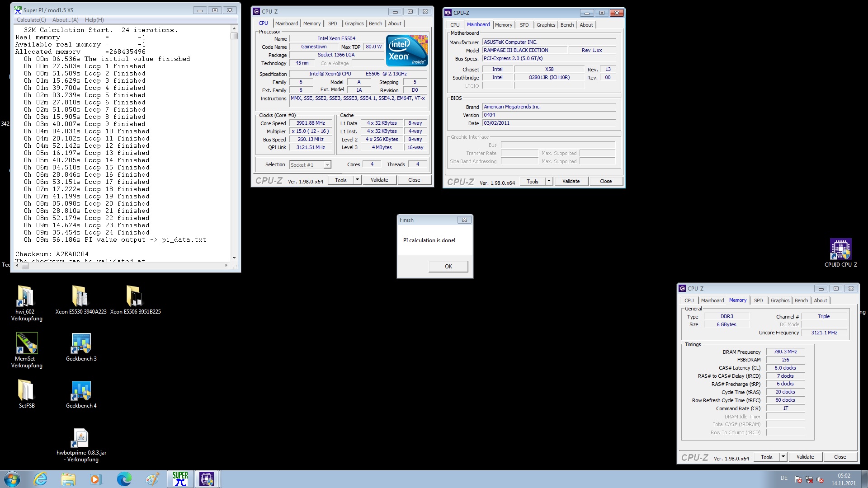868x488 pixels.
Task: Open the Xeon E5506 3951B225 folder
Action: pyautogui.click(x=135, y=296)
